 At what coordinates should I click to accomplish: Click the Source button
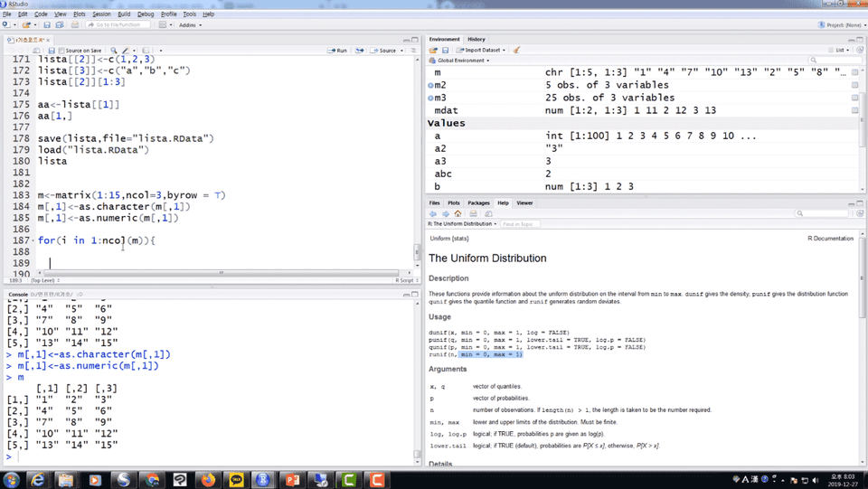[383, 51]
